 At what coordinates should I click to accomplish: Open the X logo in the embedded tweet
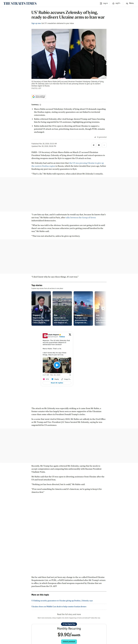pyautogui.click(x=70, y=334)
